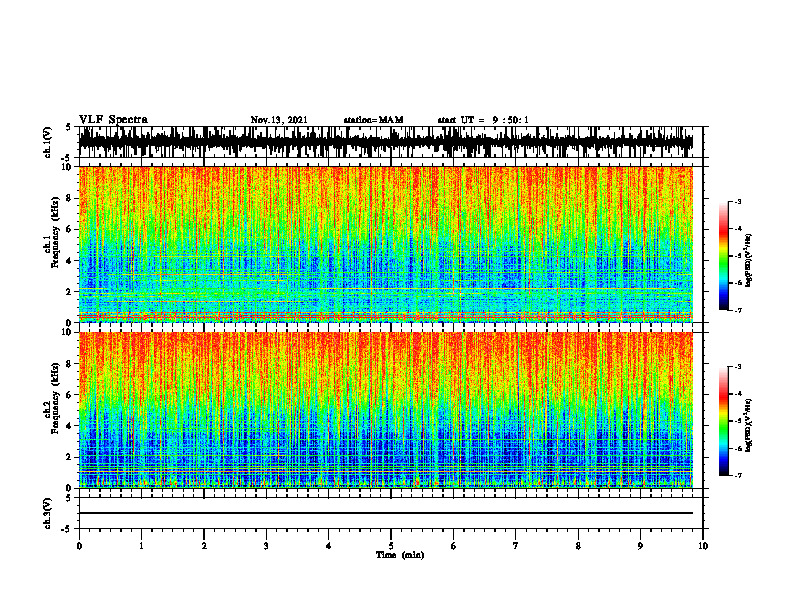792x612 pixels.
Task: Click the time axis tick label "7"
Action: pyautogui.click(x=516, y=546)
